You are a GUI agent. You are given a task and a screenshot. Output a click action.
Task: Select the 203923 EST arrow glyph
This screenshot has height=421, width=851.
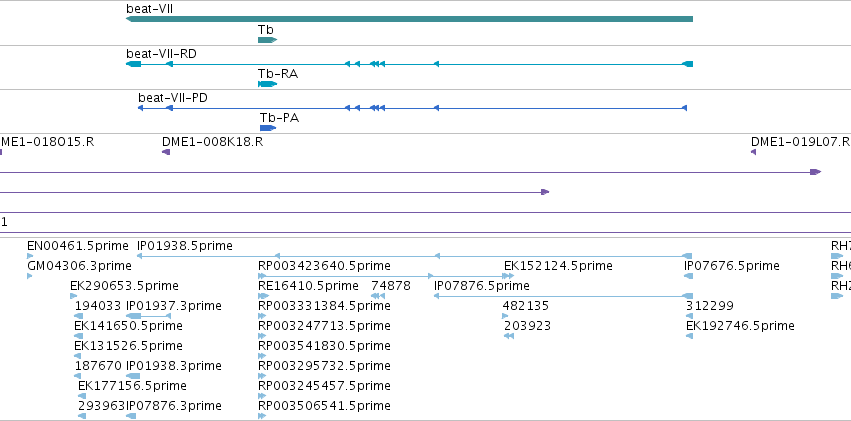(x=509, y=336)
